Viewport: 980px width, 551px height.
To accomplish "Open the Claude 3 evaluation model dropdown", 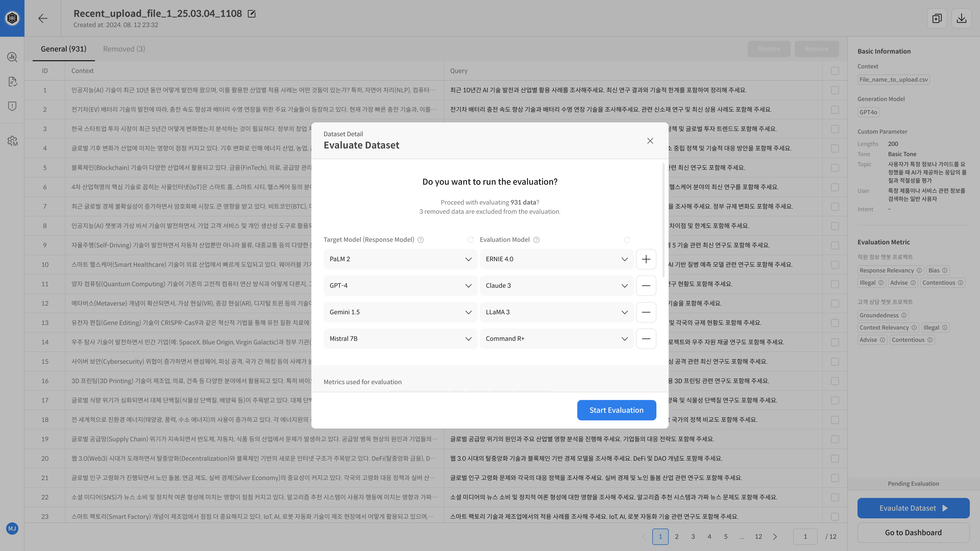I will [557, 286].
